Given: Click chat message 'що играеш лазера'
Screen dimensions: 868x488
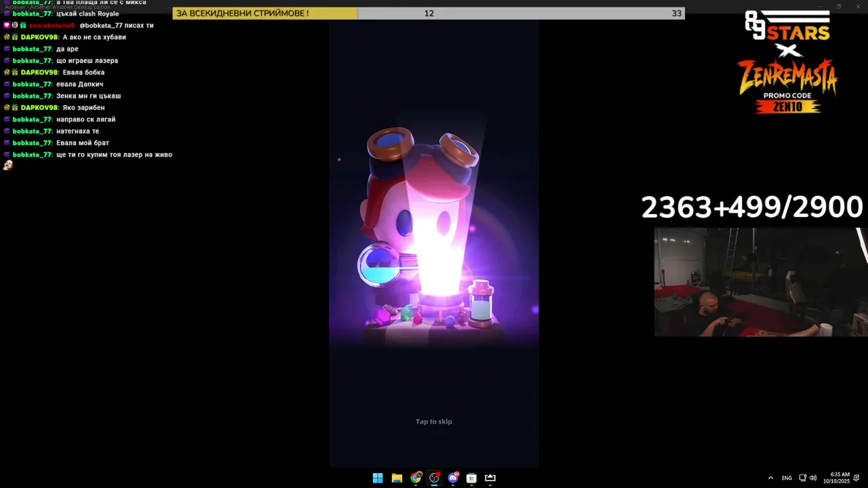Looking at the screenshot, I should tap(87, 61).
